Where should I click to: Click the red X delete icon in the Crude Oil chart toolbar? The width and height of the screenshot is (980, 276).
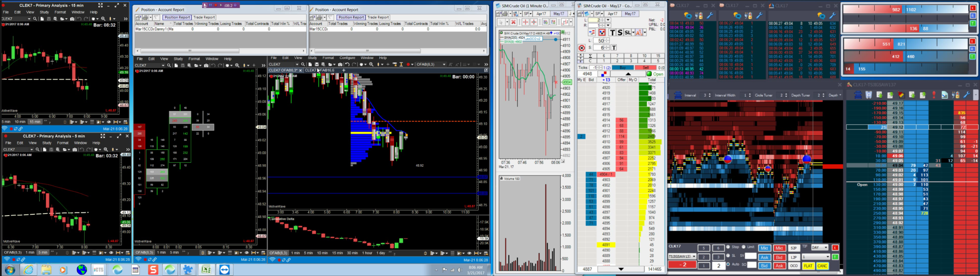pos(513,22)
